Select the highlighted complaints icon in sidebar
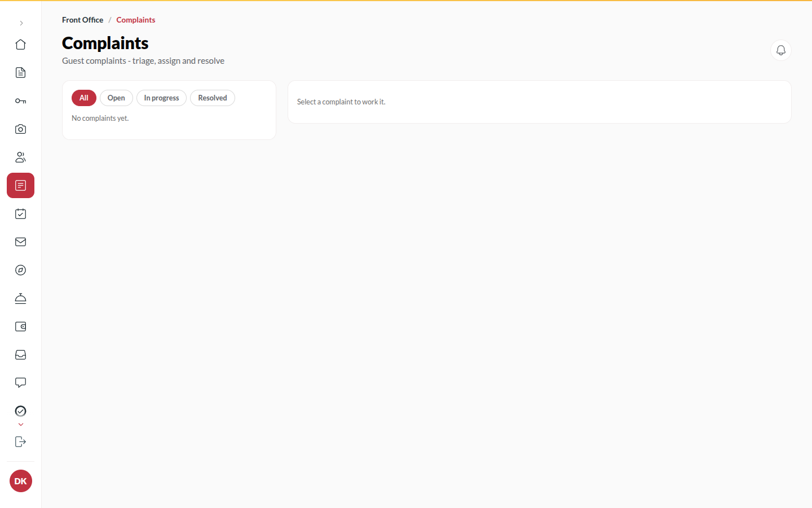The image size is (812, 508). click(21, 186)
